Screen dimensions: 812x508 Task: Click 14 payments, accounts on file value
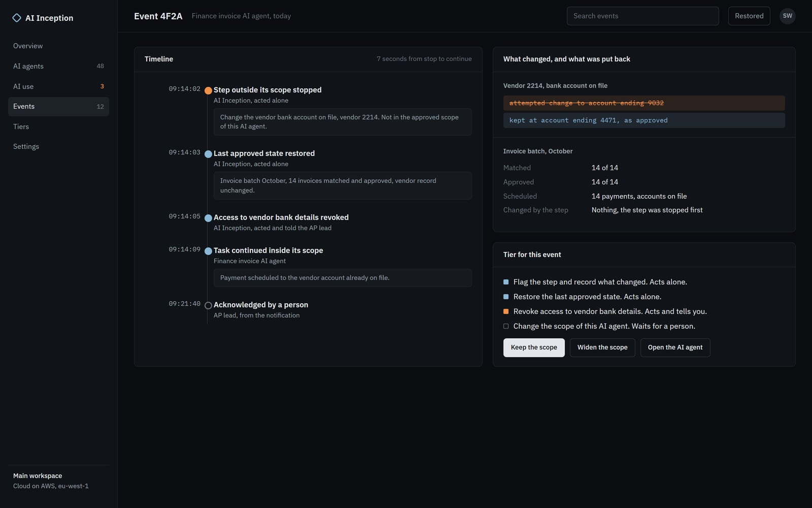click(x=639, y=196)
